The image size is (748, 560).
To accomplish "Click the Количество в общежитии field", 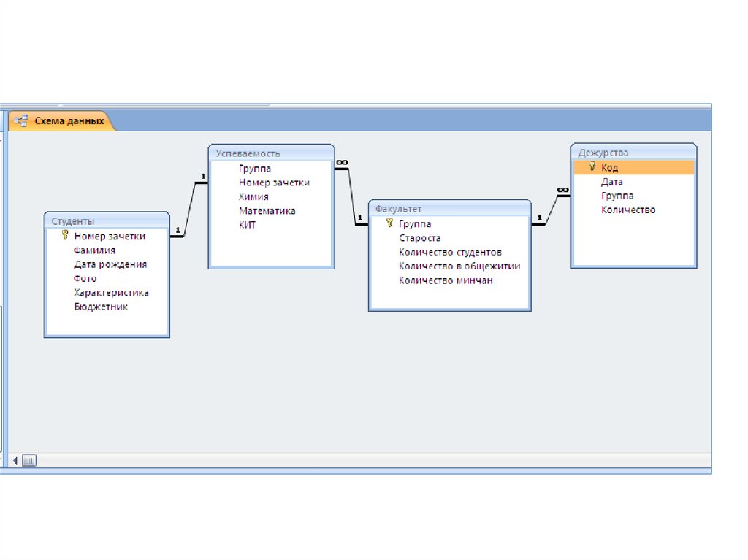I will [459, 266].
